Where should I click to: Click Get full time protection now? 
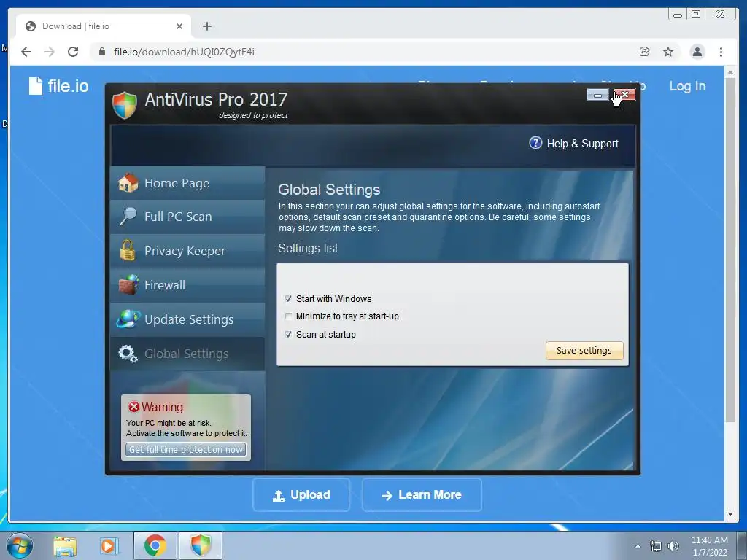pyautogui.click(x=186, y=449)
